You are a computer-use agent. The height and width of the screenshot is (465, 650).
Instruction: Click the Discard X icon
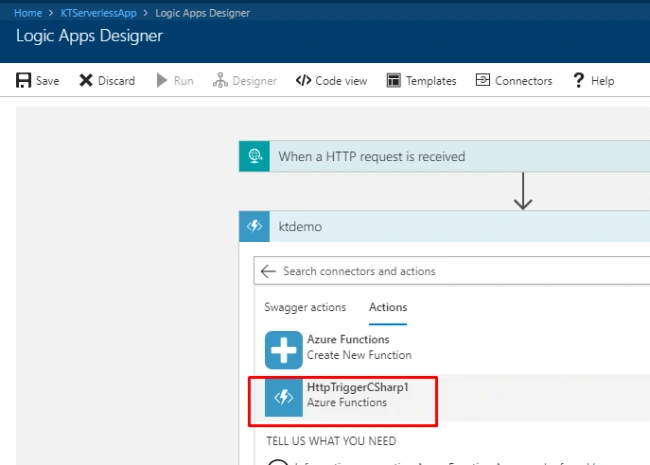point(86,80)
